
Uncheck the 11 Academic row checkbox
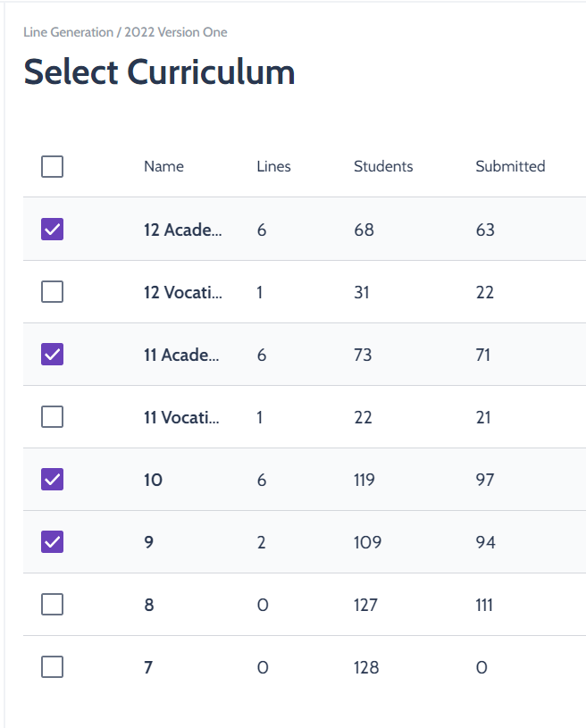coord(52,355)
